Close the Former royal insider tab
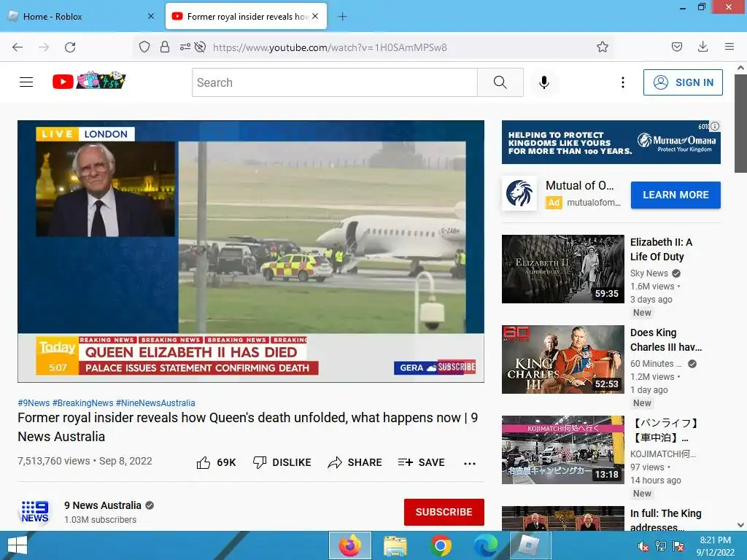This screenshot has width=747, height=560. (315, 17)
